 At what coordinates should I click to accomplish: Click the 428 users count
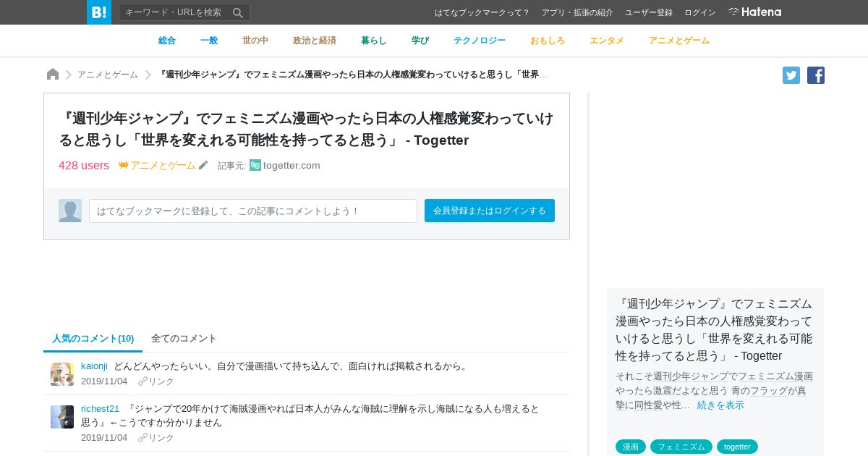(84, 165)
